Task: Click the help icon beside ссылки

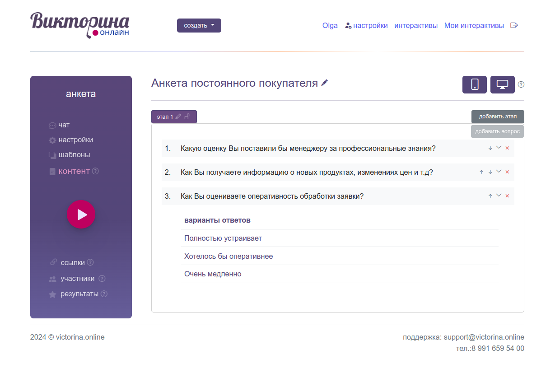Action: click(90, 262)
